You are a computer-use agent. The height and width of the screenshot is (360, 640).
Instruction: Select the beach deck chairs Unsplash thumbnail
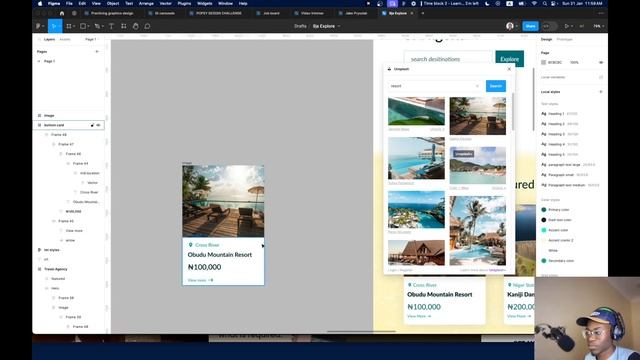tap(478, 116)
